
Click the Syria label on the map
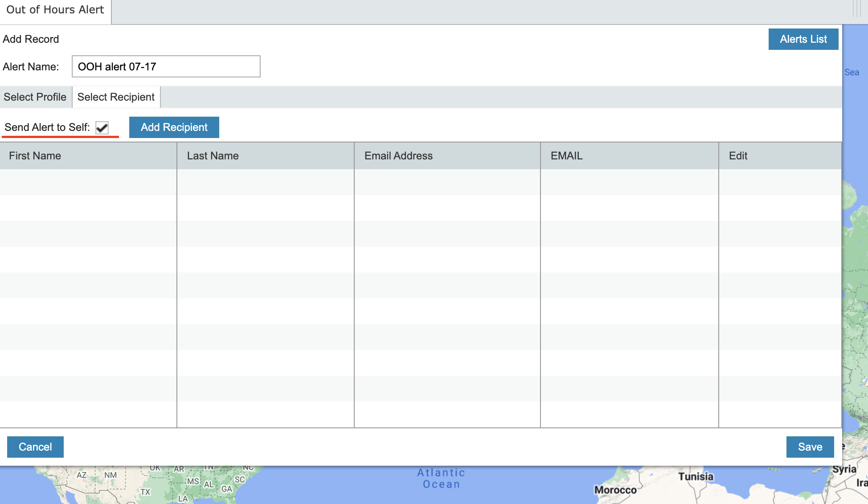[844, 469]
